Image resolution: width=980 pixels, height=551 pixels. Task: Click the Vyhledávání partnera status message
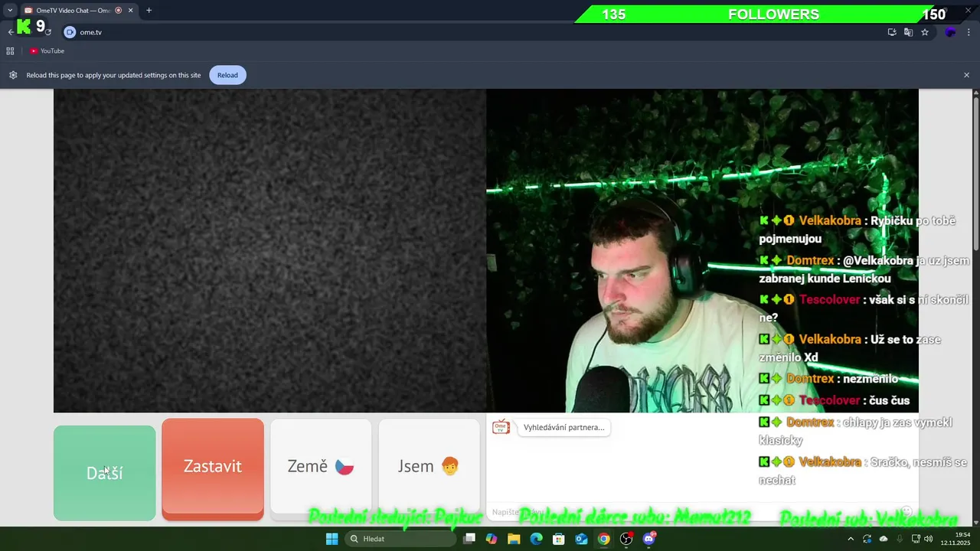[x=564, y=427]
